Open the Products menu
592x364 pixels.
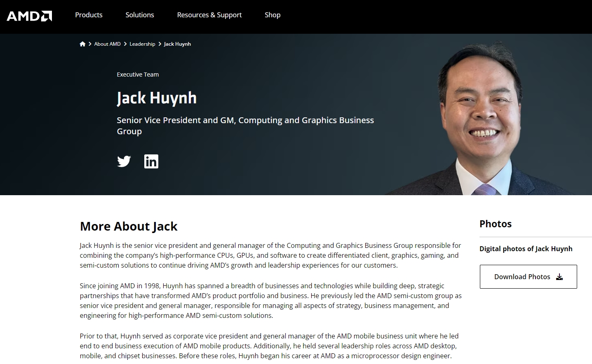click(89, 15)
